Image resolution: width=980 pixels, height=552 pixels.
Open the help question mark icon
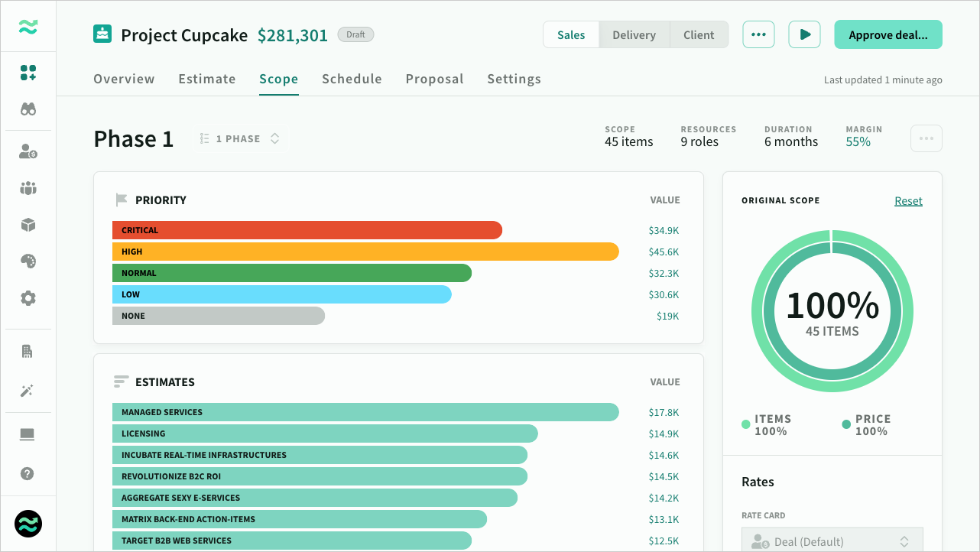[28, 473]
